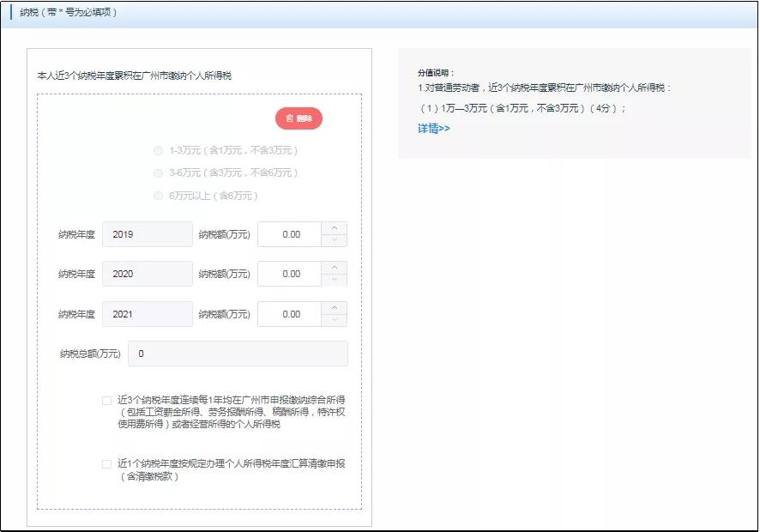Select the 3-6万元 radio option
Viewport: 760px width, 532px height.
click(x=158, y=172)
